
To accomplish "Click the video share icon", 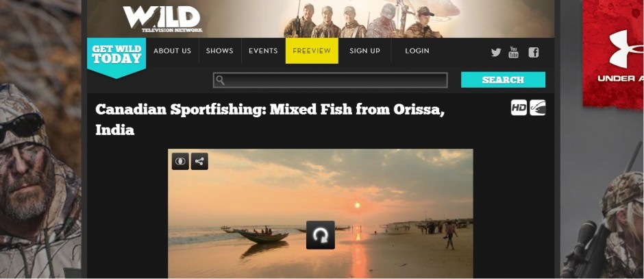I will click(x=199, y=161).
